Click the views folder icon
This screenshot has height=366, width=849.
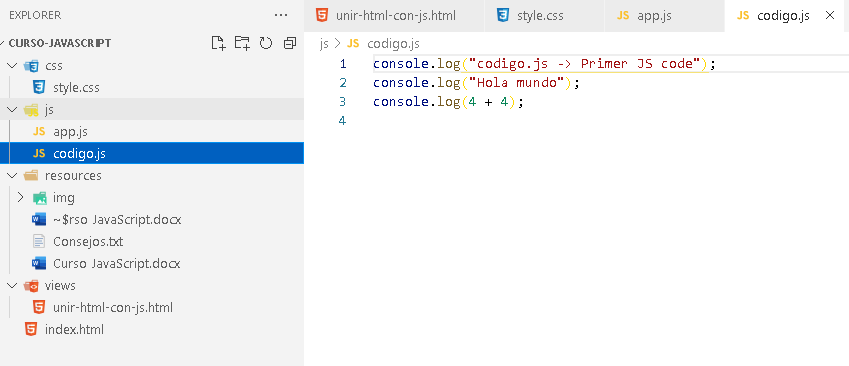tap(31, 286)
